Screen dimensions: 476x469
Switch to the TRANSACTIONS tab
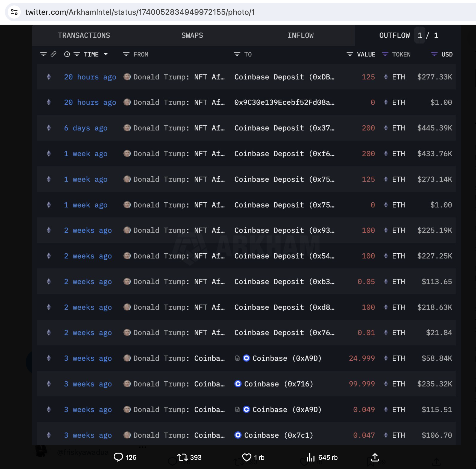[84, 35]
